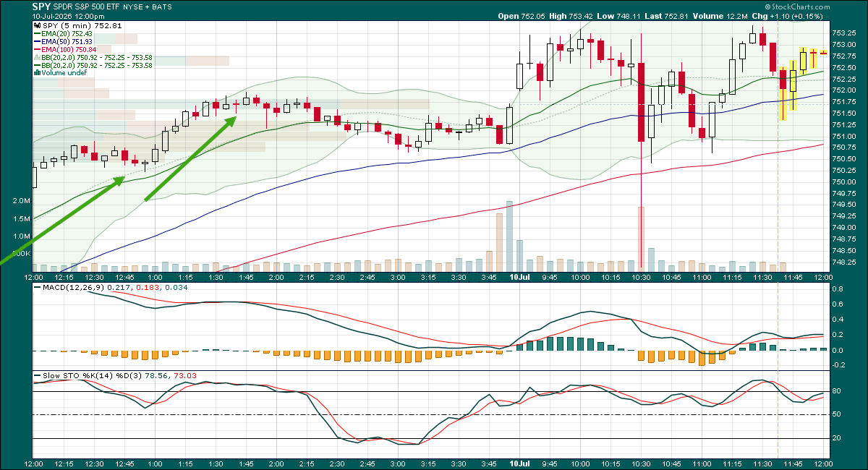The width and height of the screenshot is (868, 470).
Task: Click the shaded-area icon of the Bollinger Band legend
Action: coord(38,57)
